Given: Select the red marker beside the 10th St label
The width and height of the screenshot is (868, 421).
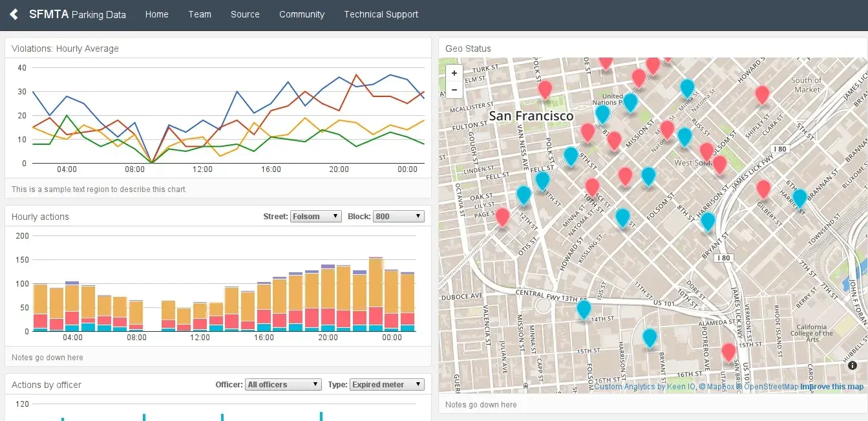Looking at the screenshot, I should coord(592,187).
